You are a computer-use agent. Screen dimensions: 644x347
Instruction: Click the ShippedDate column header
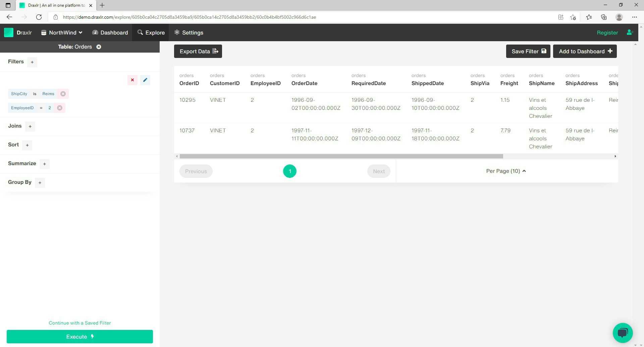428,83
